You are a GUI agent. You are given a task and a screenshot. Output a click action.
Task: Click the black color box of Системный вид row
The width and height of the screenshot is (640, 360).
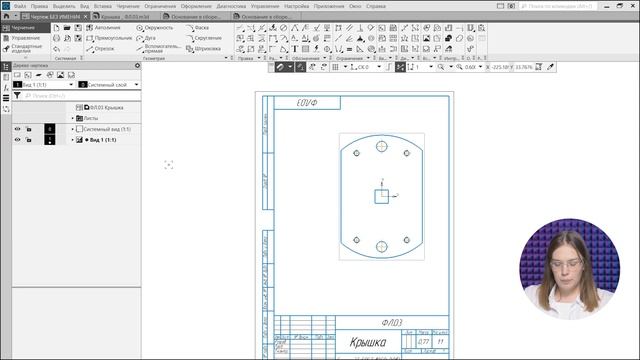pyautogui.click(x=49, y=129)
